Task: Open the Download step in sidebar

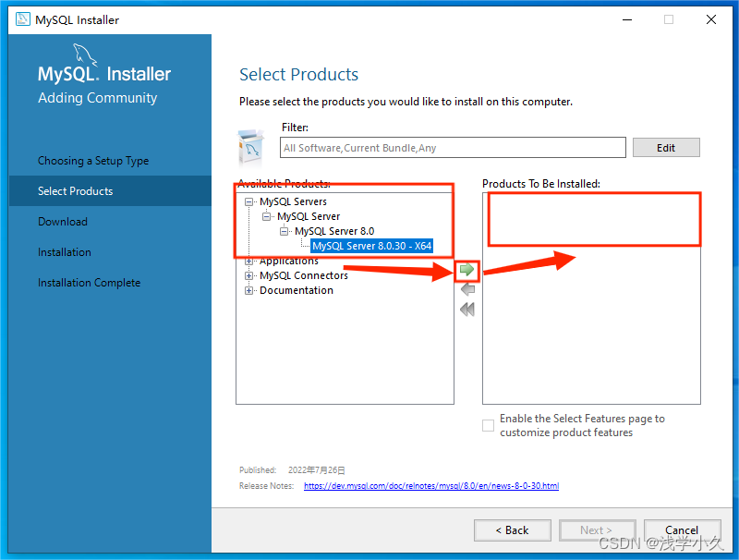Action: tap(63, 222)
